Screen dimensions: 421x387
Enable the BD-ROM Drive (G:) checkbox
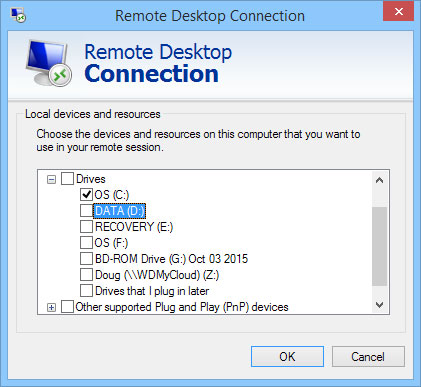pos(86,258)
